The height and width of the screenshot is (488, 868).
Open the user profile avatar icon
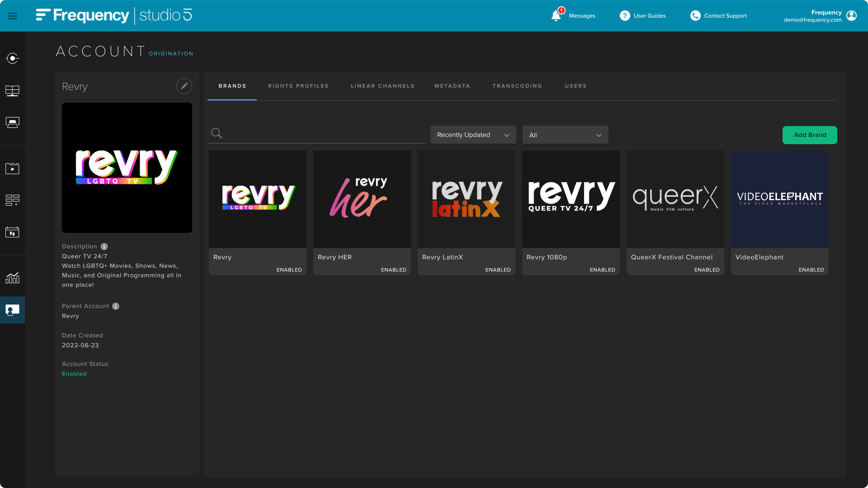851,16
